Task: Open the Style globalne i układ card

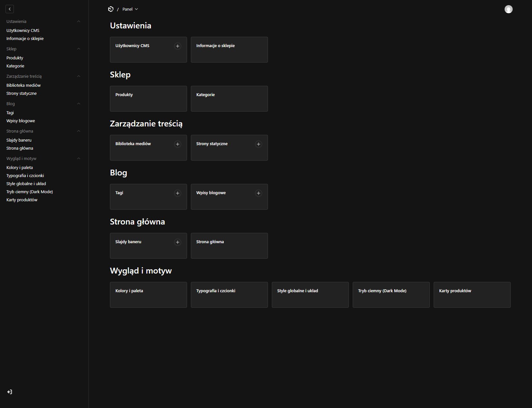Action: 310,295
